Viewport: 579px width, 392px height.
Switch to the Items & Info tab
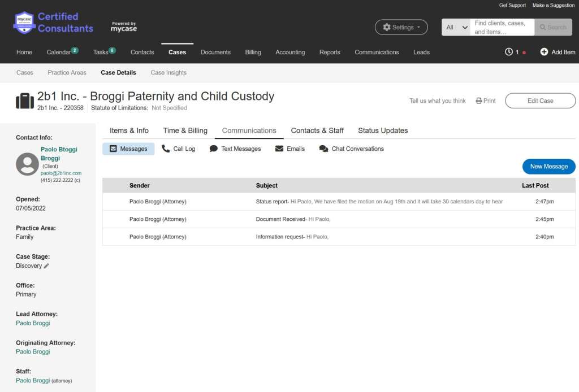pos(129,130)
